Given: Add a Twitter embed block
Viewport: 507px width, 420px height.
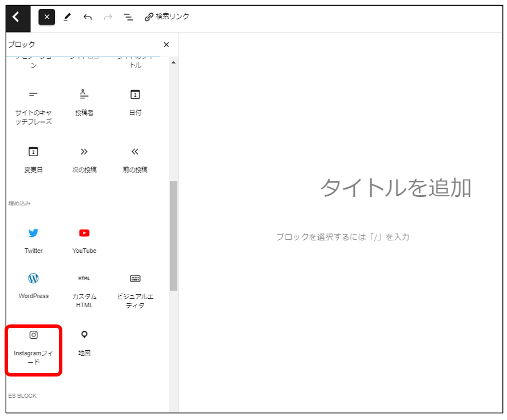Looking at the screenshot, I should click(x=33, y=240).
